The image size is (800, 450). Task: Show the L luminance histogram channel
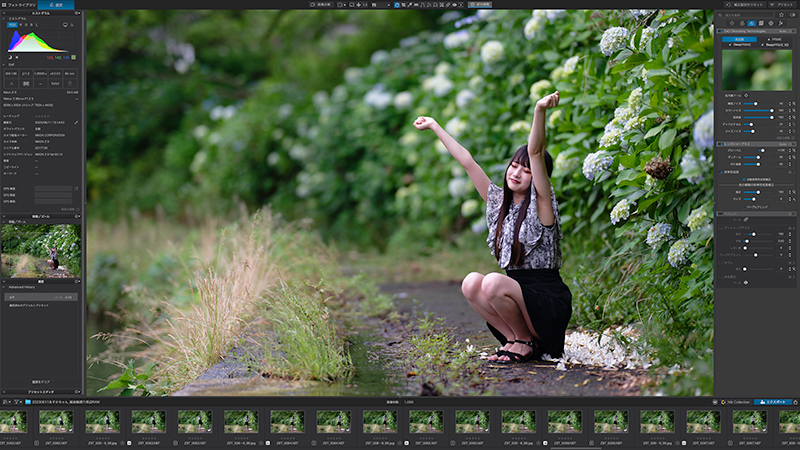37,24
